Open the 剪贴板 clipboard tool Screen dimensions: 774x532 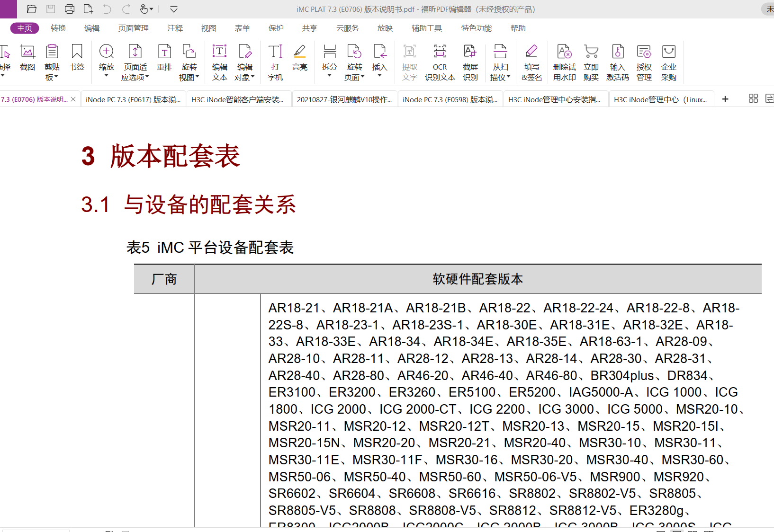[52, 62]
